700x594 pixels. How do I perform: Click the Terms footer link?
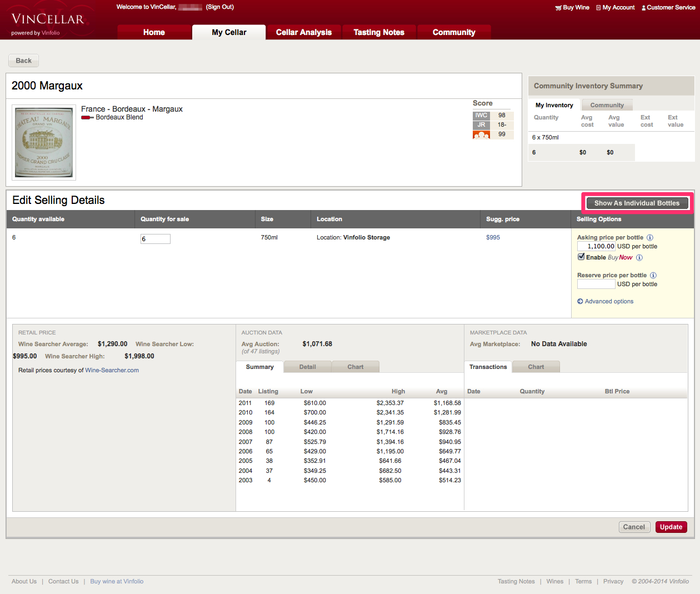click(x=583, y=582)
